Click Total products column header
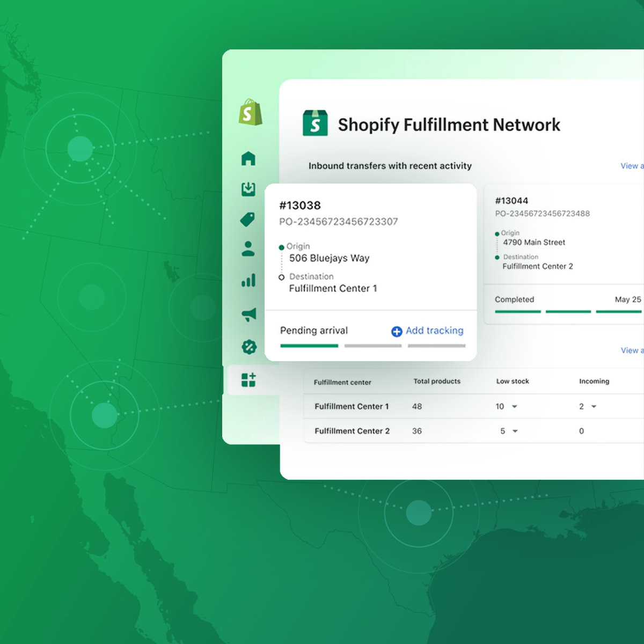 437,382
